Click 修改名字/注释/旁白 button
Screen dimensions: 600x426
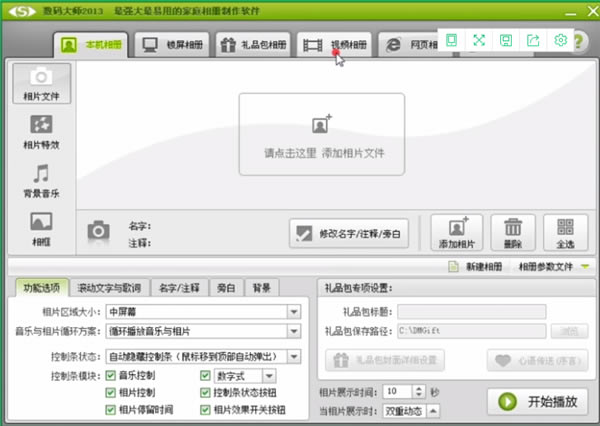349,233
